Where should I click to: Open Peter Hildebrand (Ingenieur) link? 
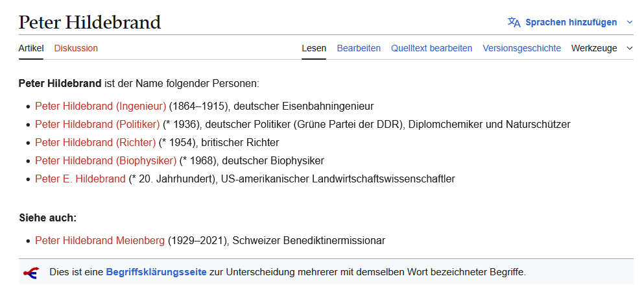[x=101, y=106]
